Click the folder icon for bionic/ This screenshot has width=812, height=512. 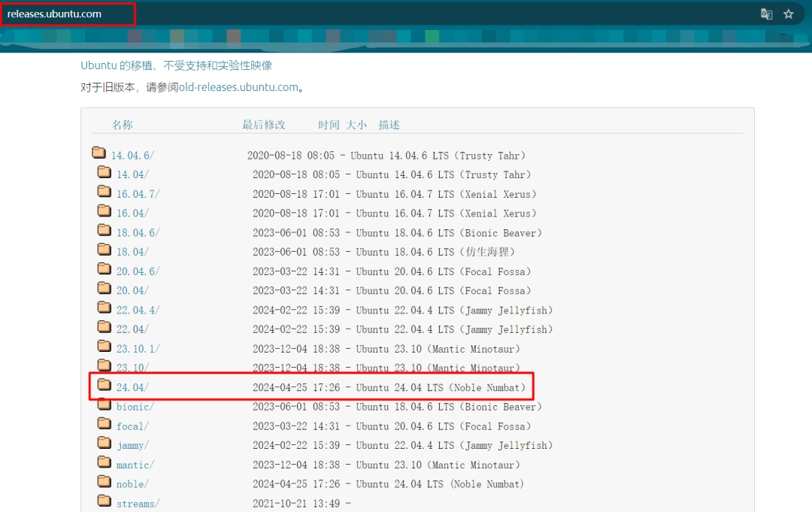pos(104,404)
